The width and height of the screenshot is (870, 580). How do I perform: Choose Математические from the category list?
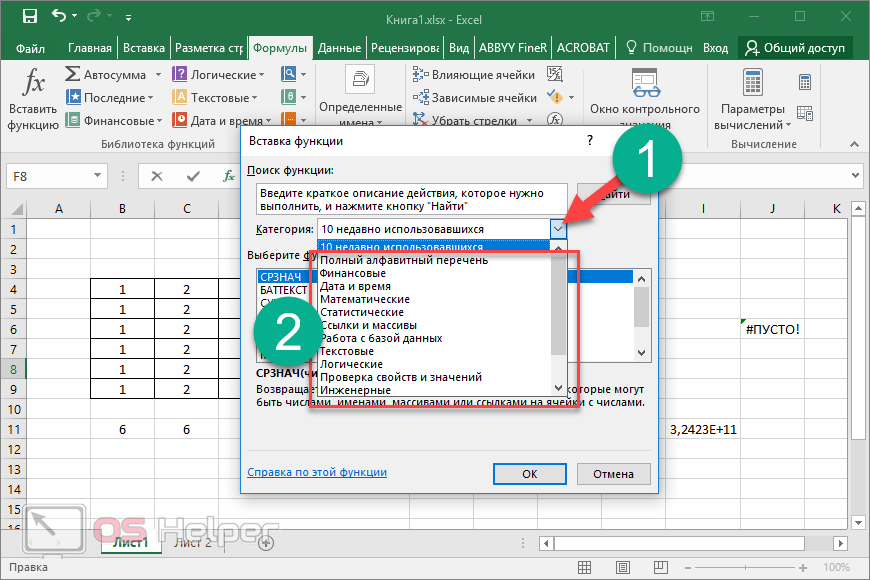pyautogui.click(x=364, y=299)
